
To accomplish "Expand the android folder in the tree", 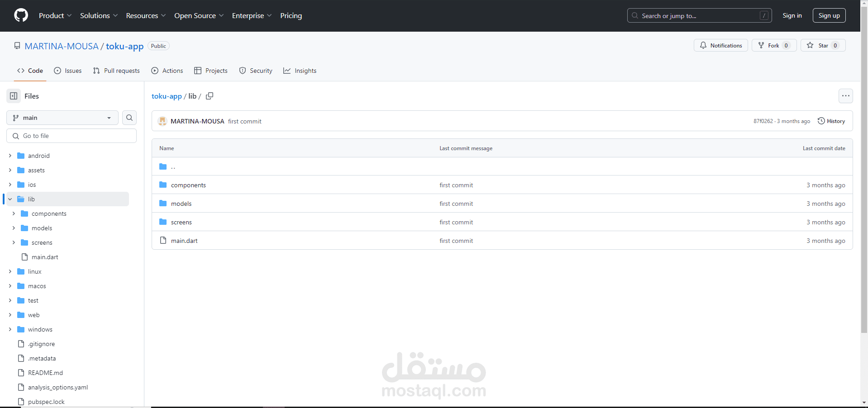I will click(x=10, y=156).
